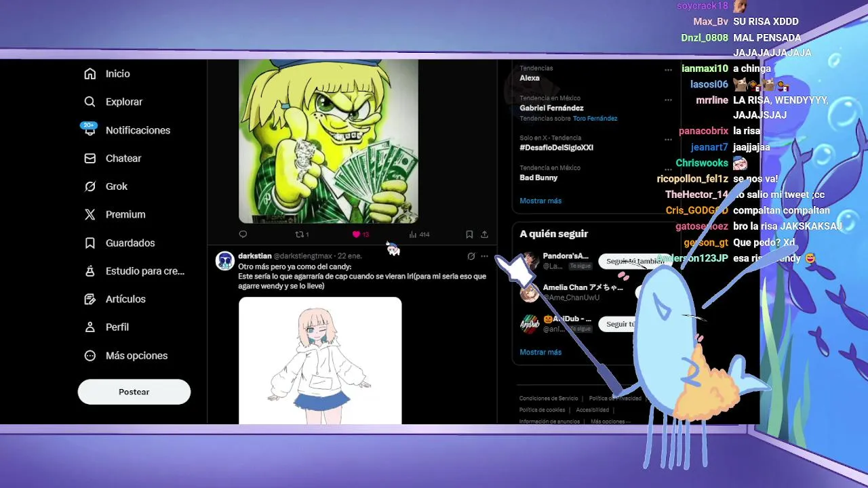
Task: Bookmark the SpongeBob image tweet
Action: pyautogui.click(x=469, y=235)
